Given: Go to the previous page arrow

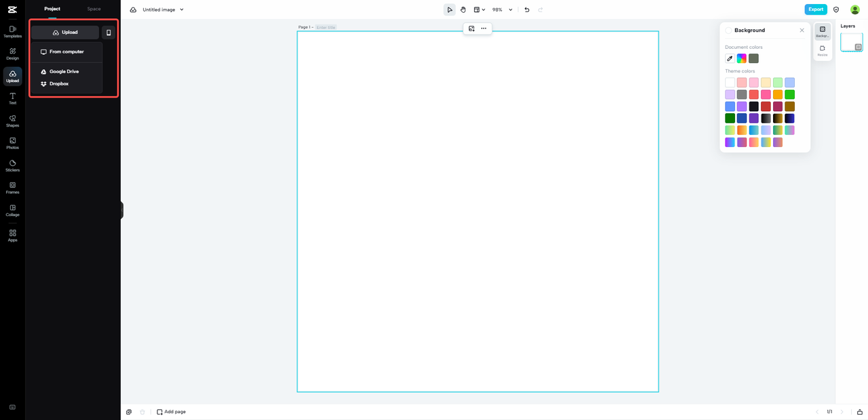Looking at the screenshot, I should pyautogui.click(x=816, y=412).
